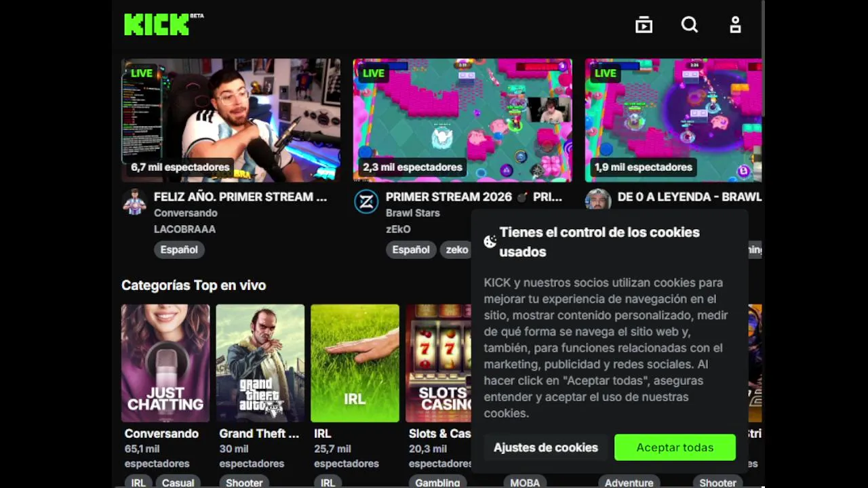This screenshot has height=488, width=868.
Task: Open IRL category cover image
Action: [355, 363]
